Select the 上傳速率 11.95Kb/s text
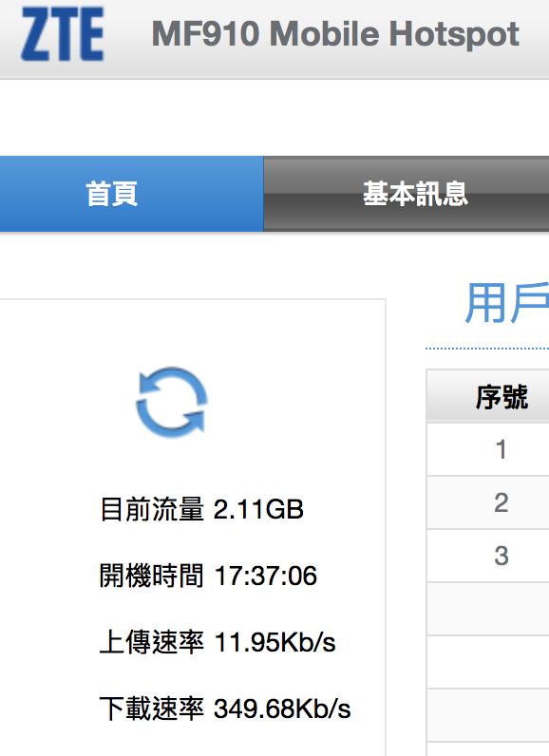 (x=218, y=642)
